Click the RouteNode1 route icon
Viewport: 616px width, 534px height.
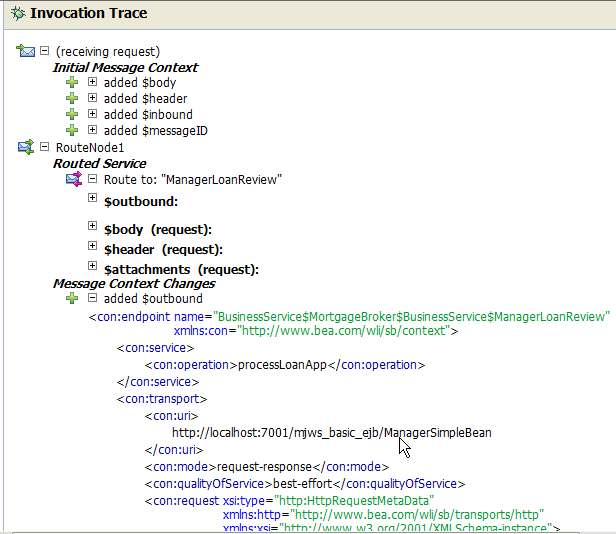point(26,147)
